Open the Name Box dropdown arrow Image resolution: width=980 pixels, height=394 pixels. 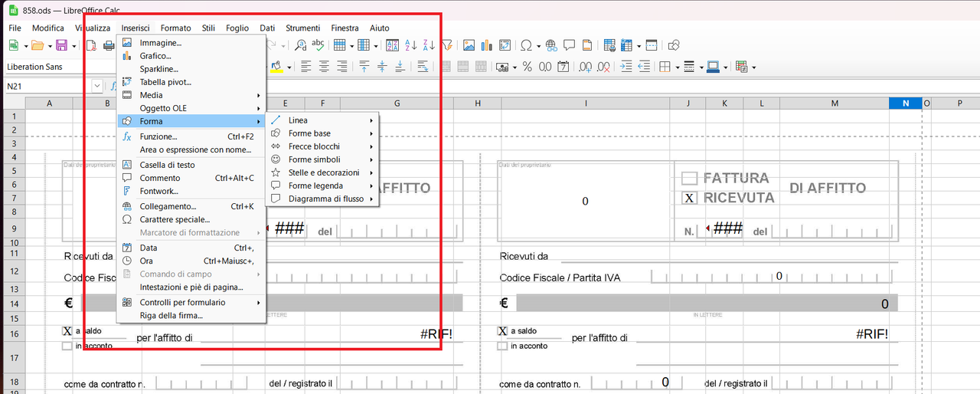(x=97, y=87)
